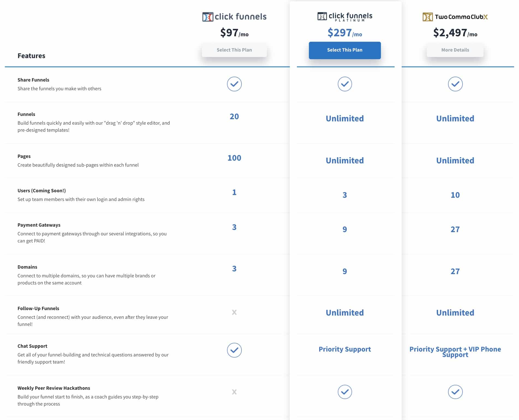Click Unlimited funnels value in Platinum column
This screenshot has height=420, width=519.
[345, 119]
